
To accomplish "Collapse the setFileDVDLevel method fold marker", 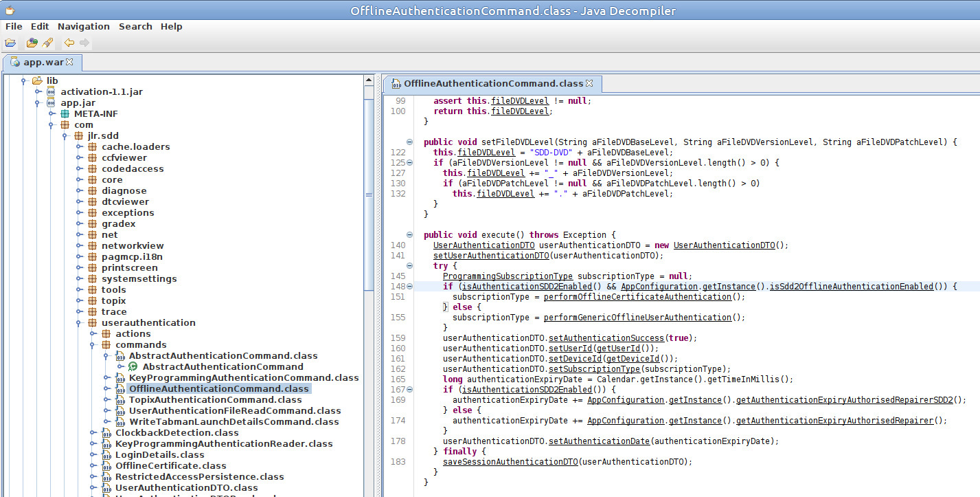I will 410,142.
